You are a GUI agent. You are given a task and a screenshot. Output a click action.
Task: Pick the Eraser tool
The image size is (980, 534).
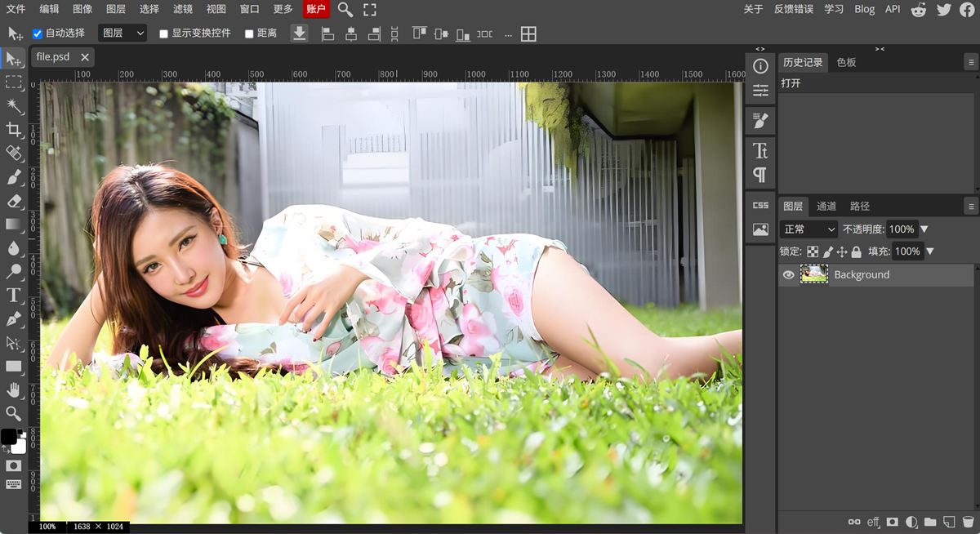(x=14, y=200)
